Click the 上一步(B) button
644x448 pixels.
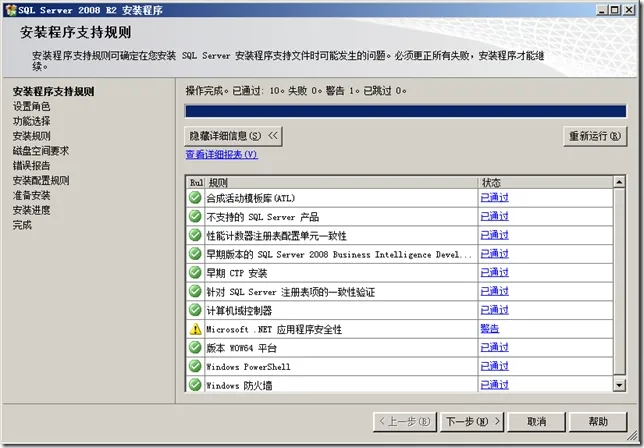(405, 422)
